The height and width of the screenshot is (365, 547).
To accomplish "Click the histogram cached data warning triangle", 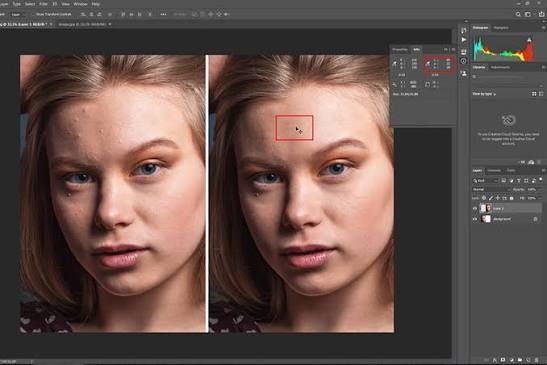I will coord(529,40).
